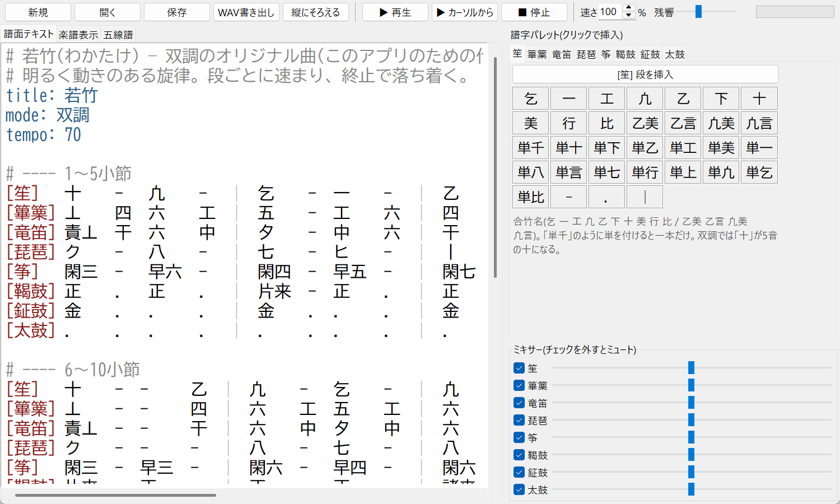Create a new score with 新規

[38, 12]
